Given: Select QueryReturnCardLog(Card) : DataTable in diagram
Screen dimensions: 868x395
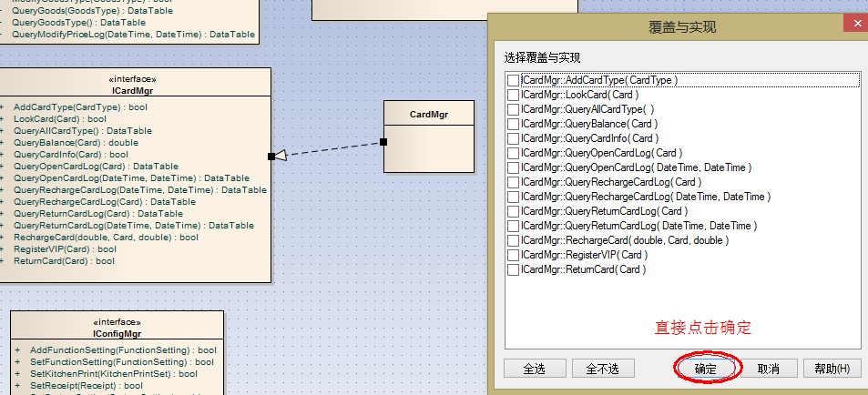Looking at the screenshot, I should click(98, 214).
